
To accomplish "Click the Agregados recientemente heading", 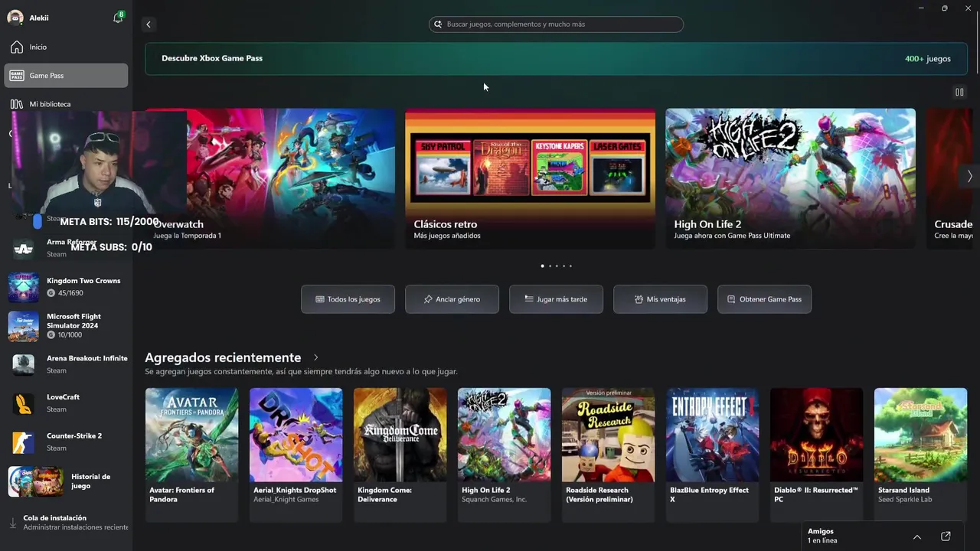I will (223, 357).
